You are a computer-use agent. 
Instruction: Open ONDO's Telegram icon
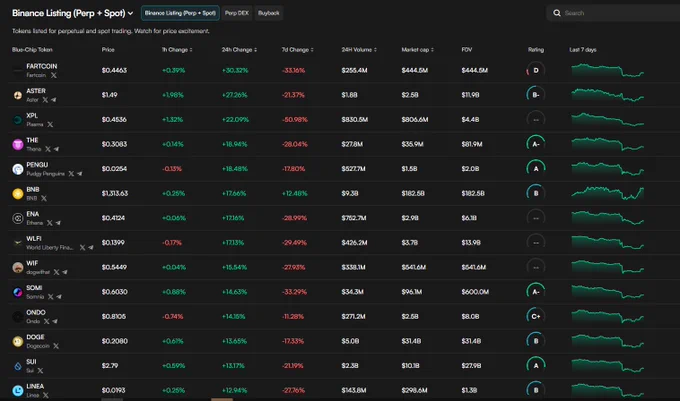[55, 321]
